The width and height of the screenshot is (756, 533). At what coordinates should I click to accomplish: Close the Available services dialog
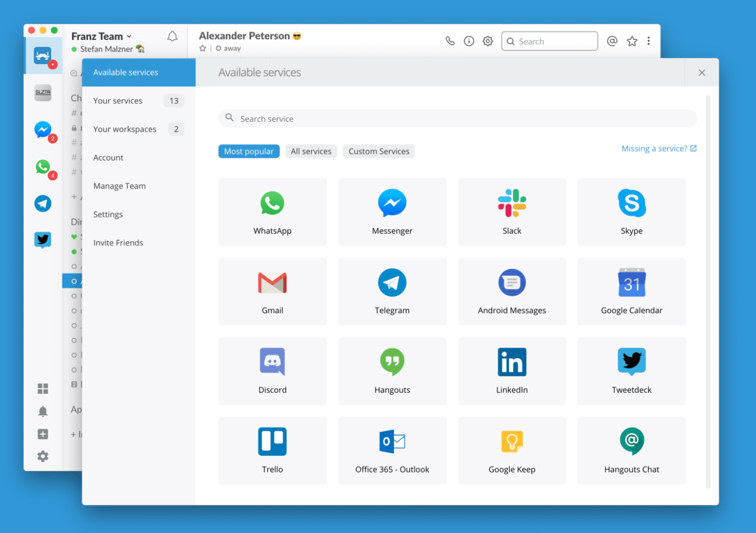click(701, 73)
